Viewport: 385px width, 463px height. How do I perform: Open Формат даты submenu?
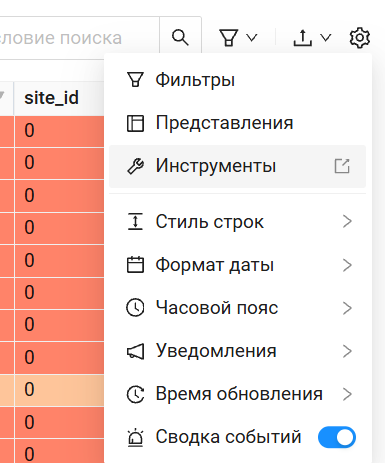point(237,265)
